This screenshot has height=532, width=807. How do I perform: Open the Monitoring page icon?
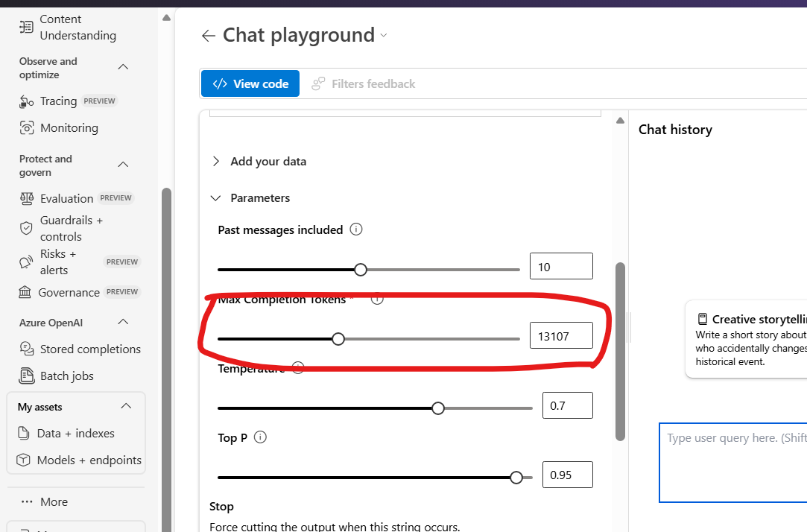click(26, 127)
